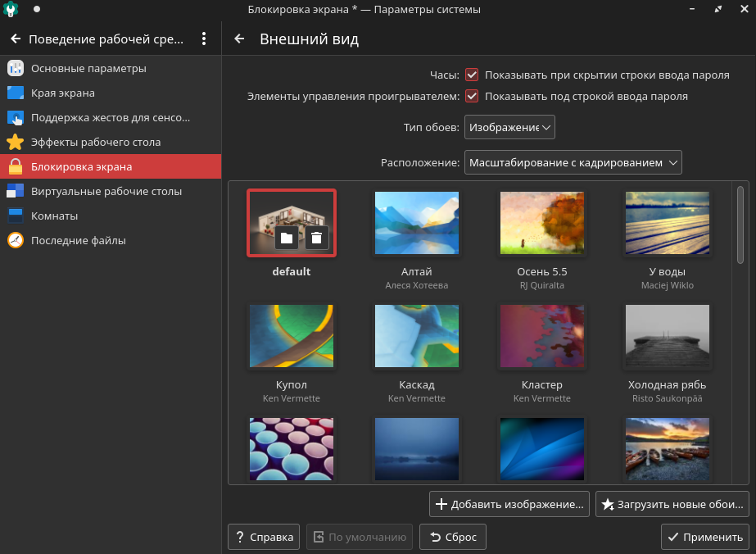The image size is (756, 554).
Task: Open Основные параметры section
Action: coord(88,68)
